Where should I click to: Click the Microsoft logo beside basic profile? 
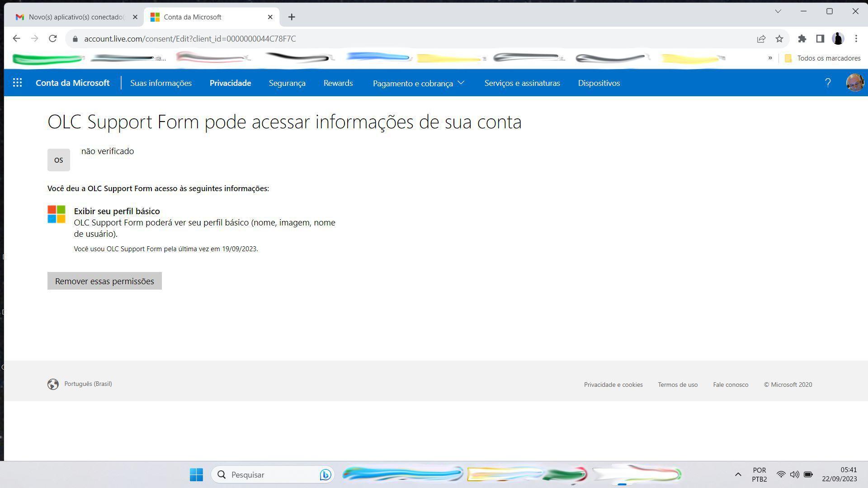point(57,214)
